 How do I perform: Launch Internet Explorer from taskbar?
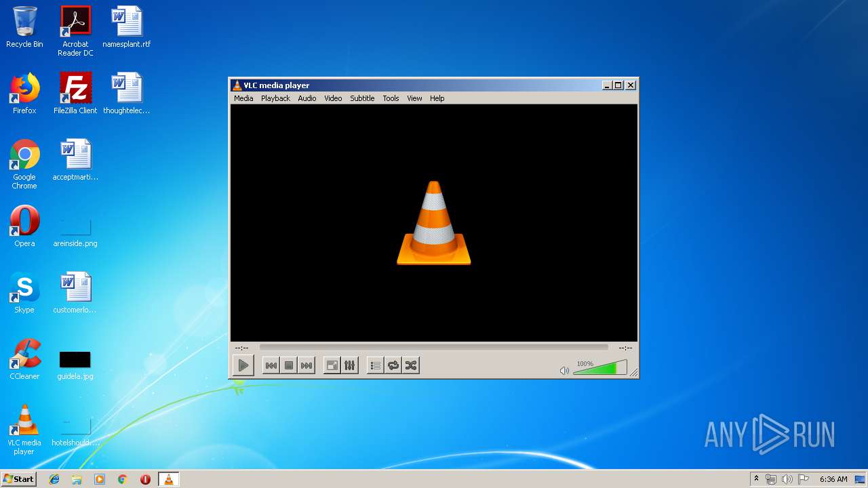(54, 479)
